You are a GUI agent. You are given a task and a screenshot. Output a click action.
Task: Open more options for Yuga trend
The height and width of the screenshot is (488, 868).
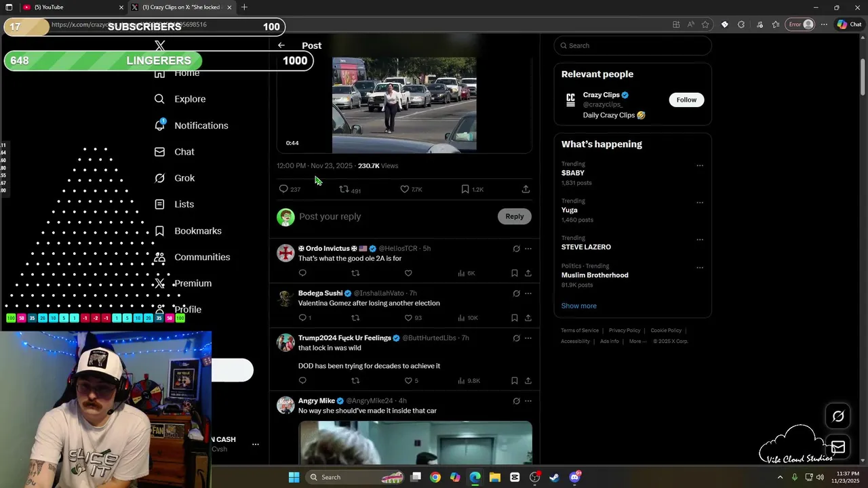click(700, 203)
